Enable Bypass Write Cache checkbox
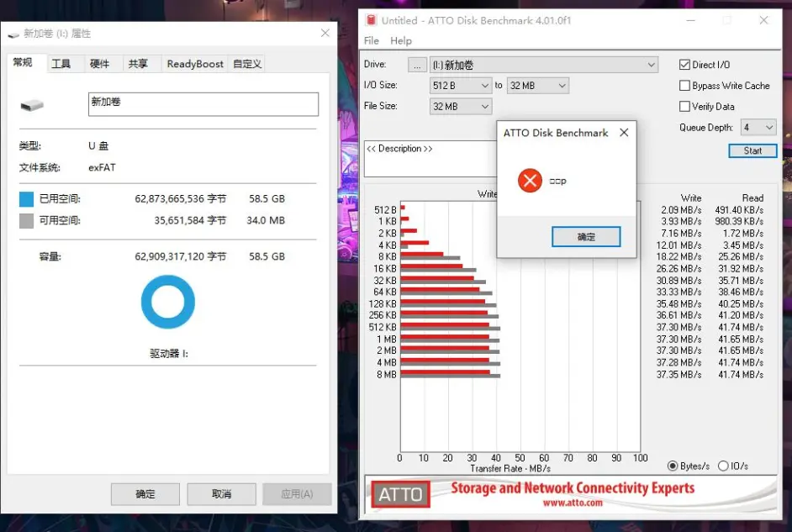792x532 pixels. coord(684,86)
